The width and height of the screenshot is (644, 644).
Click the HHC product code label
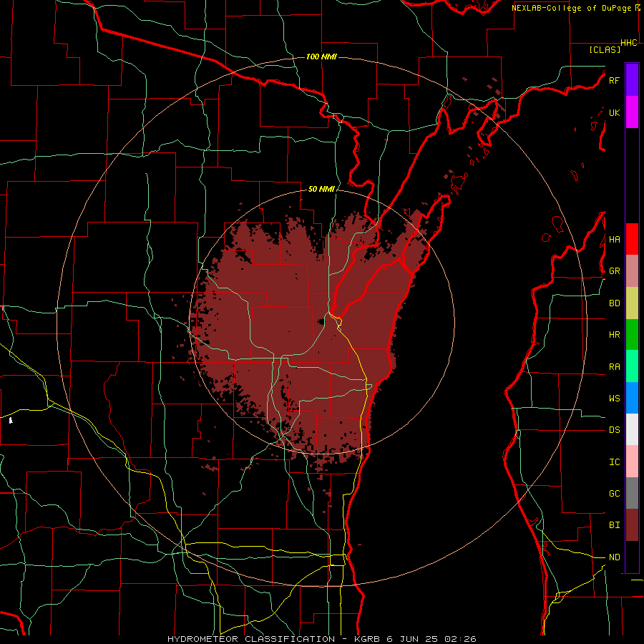[x=629, y=43]
